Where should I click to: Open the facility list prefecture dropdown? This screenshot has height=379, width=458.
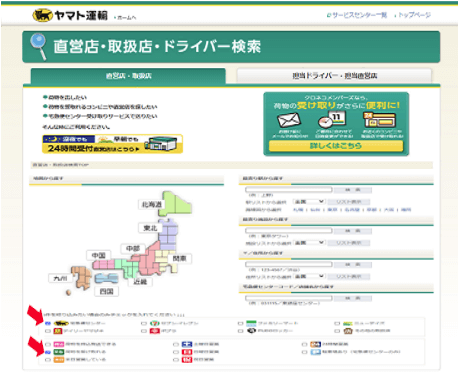point(309,243)
